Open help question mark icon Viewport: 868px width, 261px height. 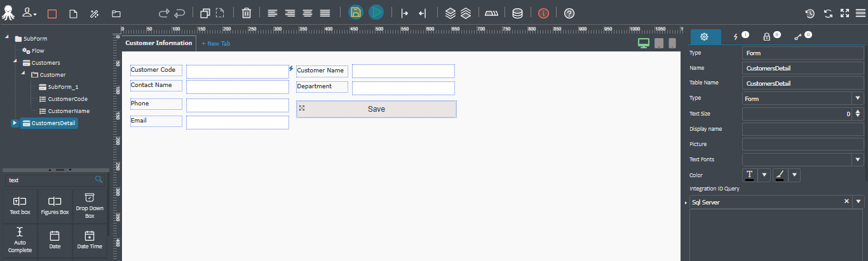(569, 13)
